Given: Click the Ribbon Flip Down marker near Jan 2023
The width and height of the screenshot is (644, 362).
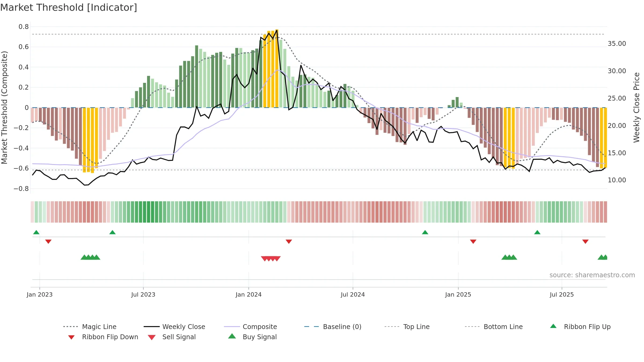Looking at the screenshot, I should click(48, 242).
